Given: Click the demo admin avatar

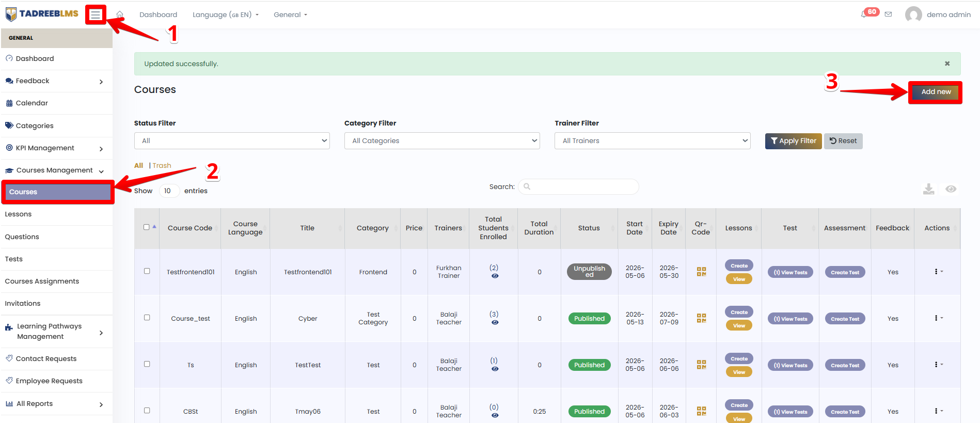Looking at the screenshot, I should click(913, 14).
